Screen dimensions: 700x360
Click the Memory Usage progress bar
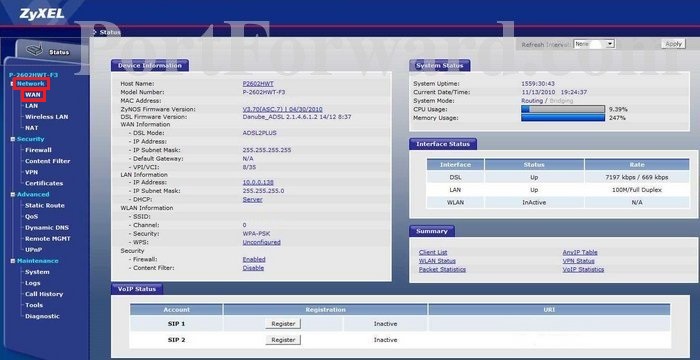pyautogui.click(x=563, y=118)
